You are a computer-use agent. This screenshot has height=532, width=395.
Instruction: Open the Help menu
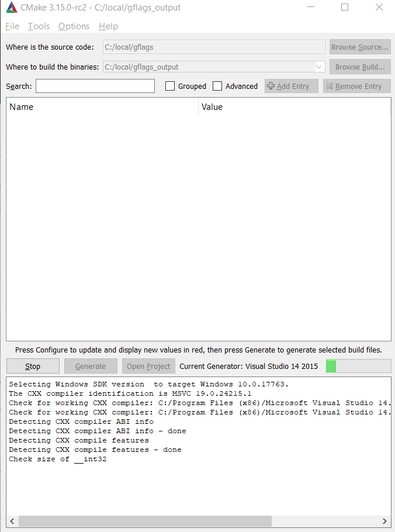108,26
